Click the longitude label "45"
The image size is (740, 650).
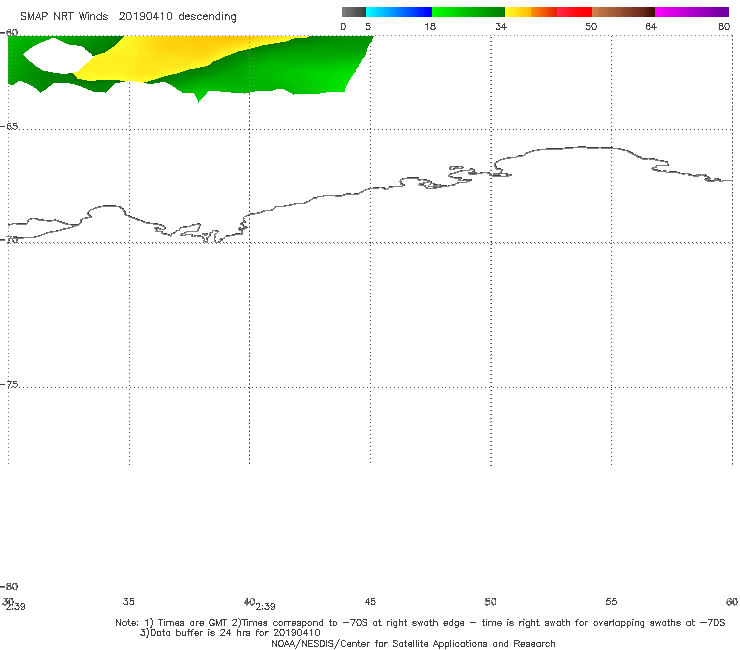tap(370, 602)
